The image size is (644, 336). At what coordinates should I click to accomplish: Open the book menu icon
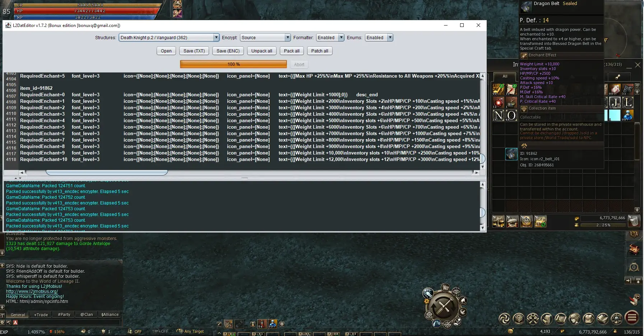coord(603,318)
